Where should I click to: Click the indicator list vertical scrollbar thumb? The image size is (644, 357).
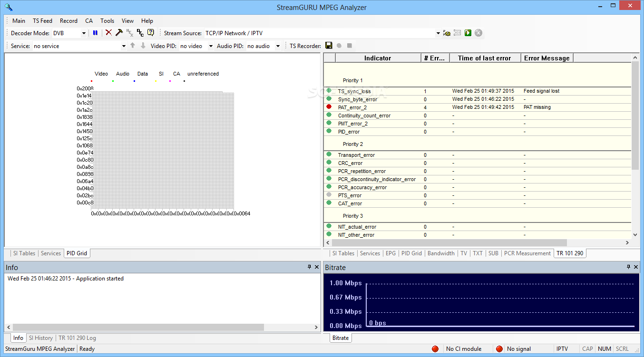point(635,115)
